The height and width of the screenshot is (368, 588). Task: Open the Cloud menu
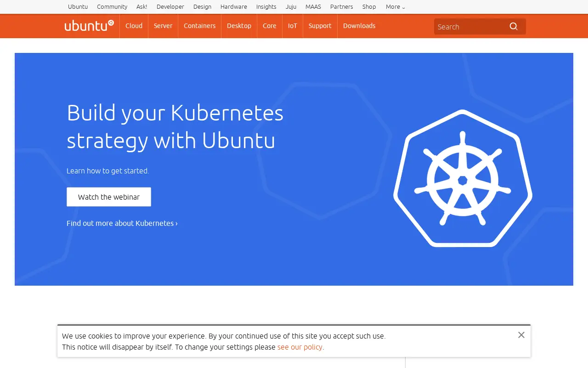tap(134, 26)
